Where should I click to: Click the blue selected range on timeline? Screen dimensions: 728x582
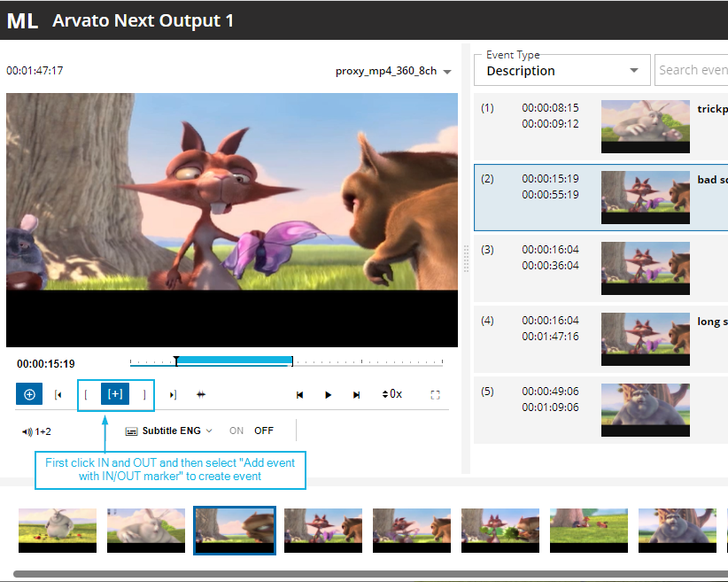tap(235, 361)
